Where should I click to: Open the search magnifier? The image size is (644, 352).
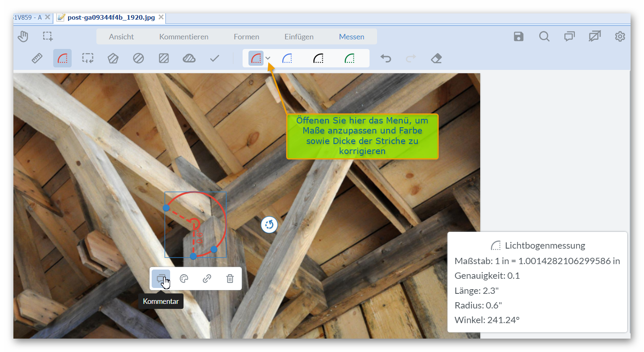(x=544, y=37)
